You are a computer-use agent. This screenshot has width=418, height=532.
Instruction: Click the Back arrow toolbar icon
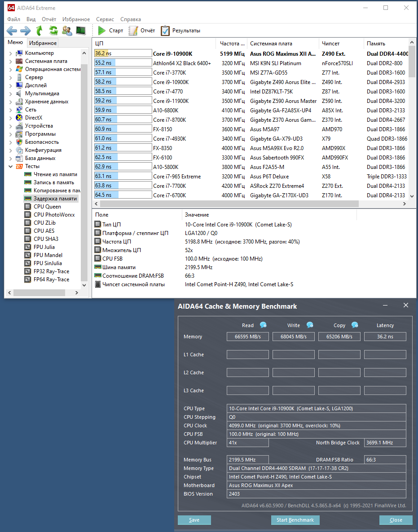pos(12,31)
